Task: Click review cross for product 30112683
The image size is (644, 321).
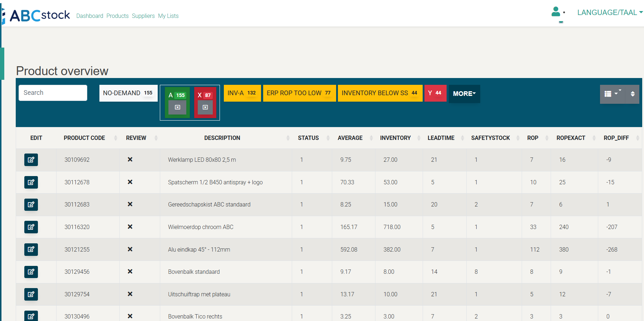Action: (130, 204)
